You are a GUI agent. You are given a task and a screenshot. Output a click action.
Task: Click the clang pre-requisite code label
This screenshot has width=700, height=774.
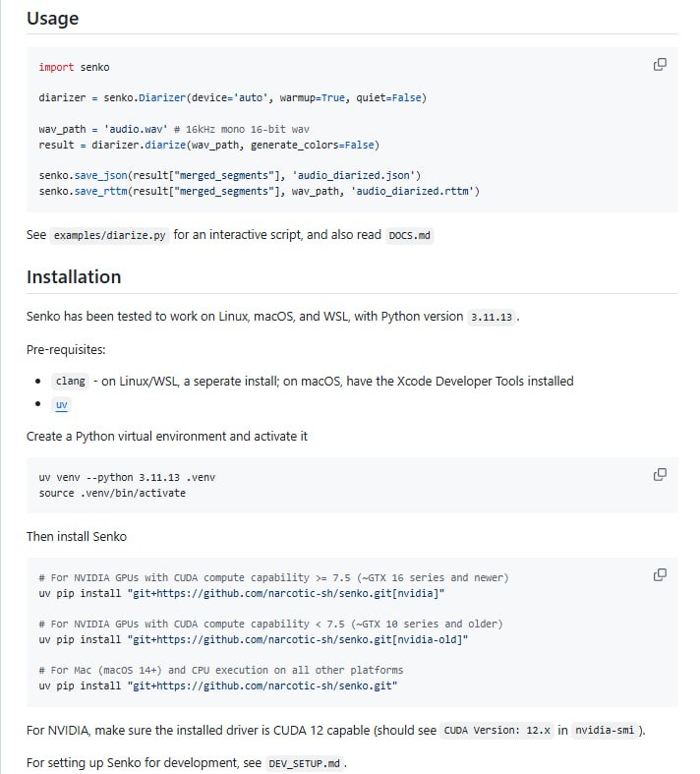point(68,381)
